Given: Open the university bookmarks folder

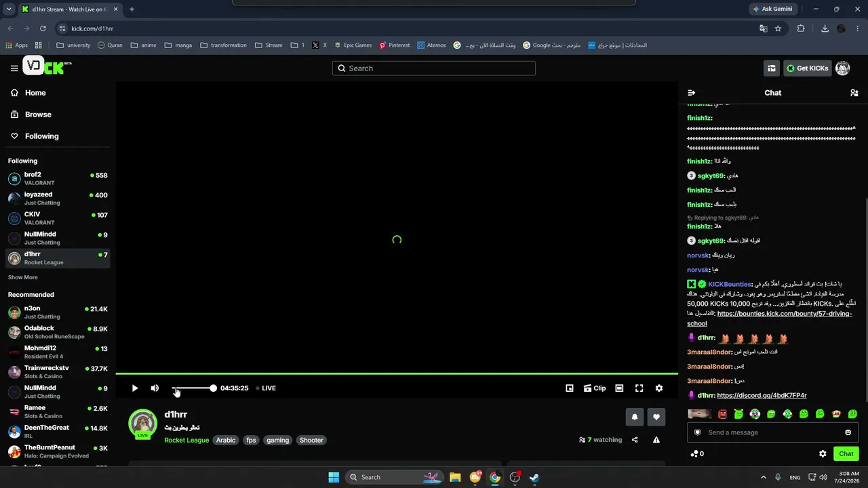Looking at the screenshot, I should [73, 45].
